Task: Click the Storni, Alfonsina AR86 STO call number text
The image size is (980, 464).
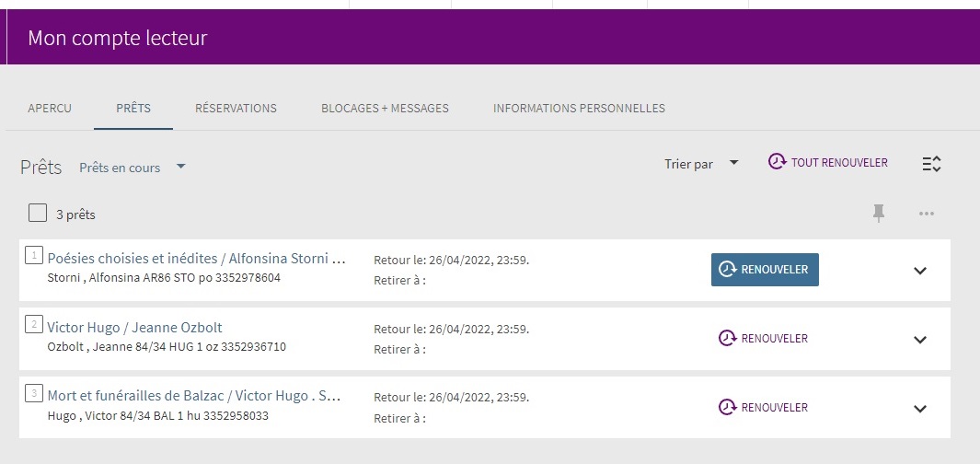Action: coord(164,278)
